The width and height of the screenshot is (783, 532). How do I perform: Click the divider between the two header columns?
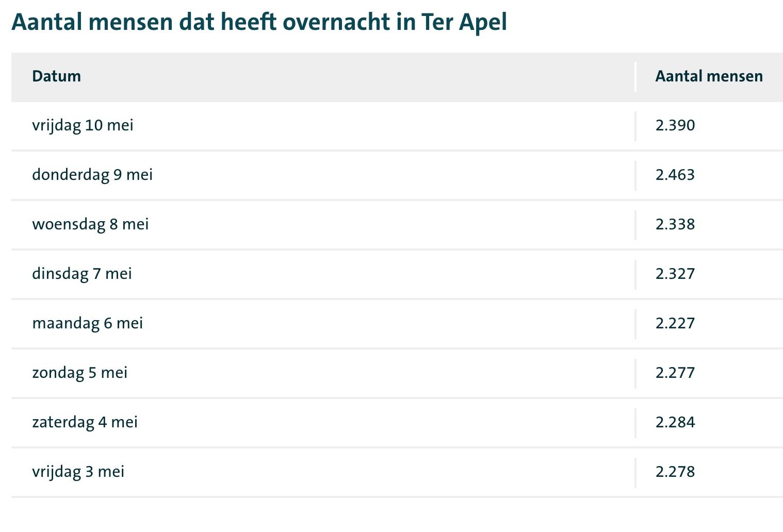pos(635,77)
